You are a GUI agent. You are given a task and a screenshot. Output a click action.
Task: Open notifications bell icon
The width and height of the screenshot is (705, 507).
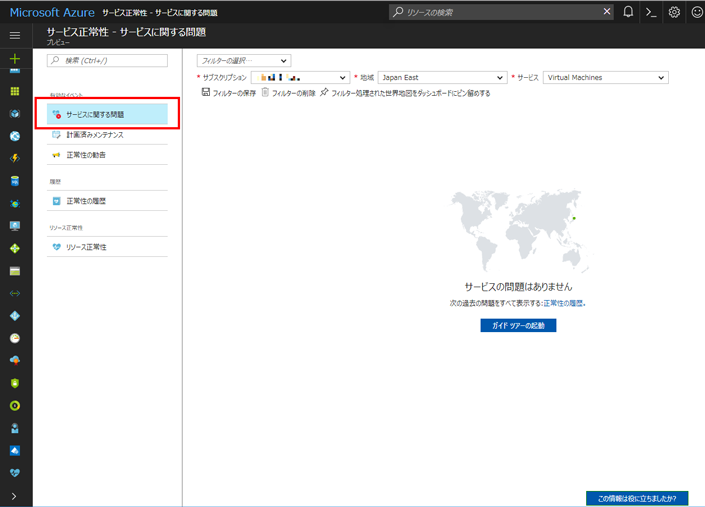628,12
